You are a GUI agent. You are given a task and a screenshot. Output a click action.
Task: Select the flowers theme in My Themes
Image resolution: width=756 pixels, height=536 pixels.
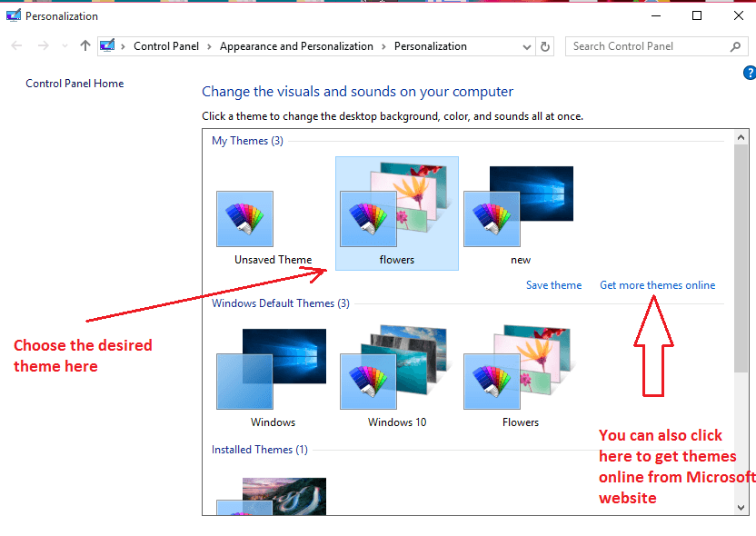click(397, 213)
